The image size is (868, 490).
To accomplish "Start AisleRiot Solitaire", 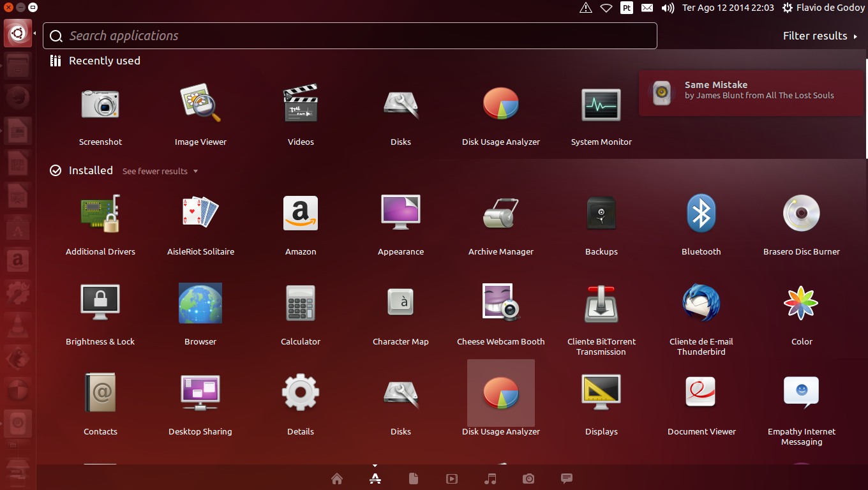I will coord(200,213).
